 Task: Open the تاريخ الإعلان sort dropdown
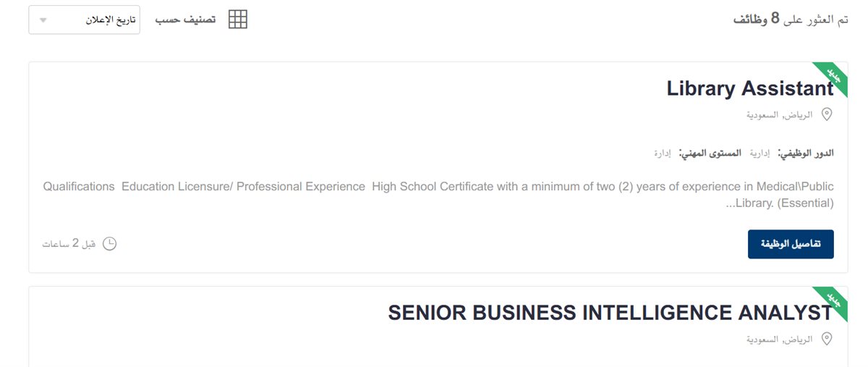[85, 20]
